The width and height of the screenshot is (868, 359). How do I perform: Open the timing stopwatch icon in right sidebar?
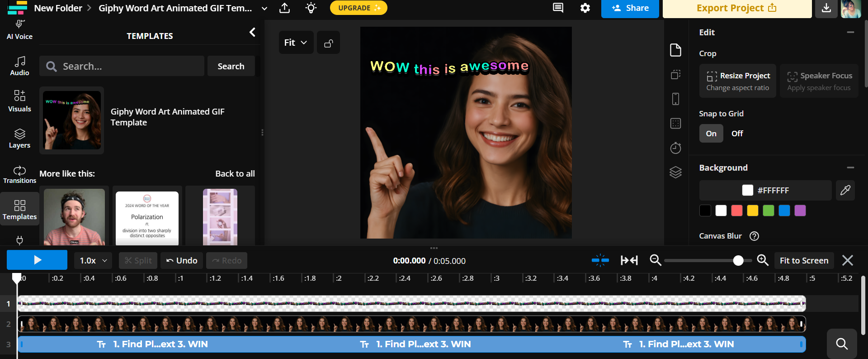tap(675, 148)
